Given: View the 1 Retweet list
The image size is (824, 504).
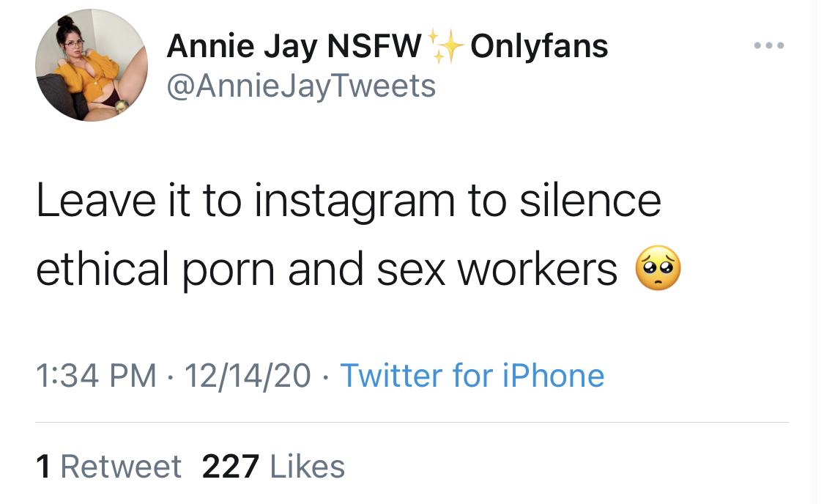Looking at the screenshot, I should pos(108,467).
